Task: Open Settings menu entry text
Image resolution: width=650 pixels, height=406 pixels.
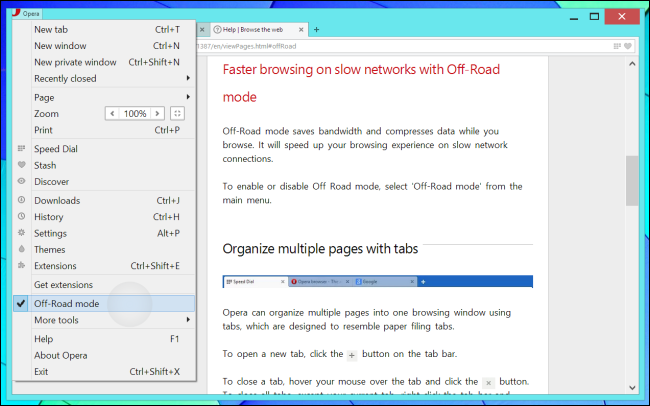Action: pyautogui.click(x=50, y=233)
